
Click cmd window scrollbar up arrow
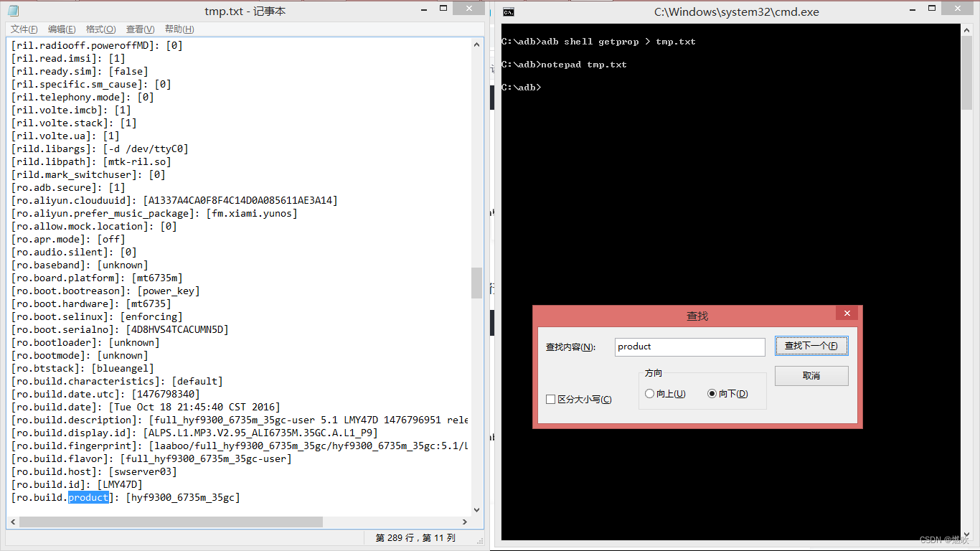click(x=966, y=30)
